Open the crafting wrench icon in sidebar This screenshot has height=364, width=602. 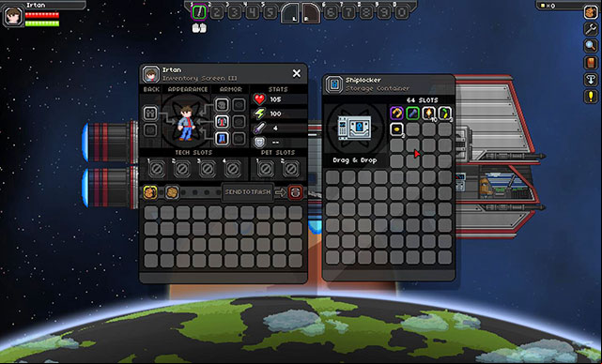[x=591, y=29]
